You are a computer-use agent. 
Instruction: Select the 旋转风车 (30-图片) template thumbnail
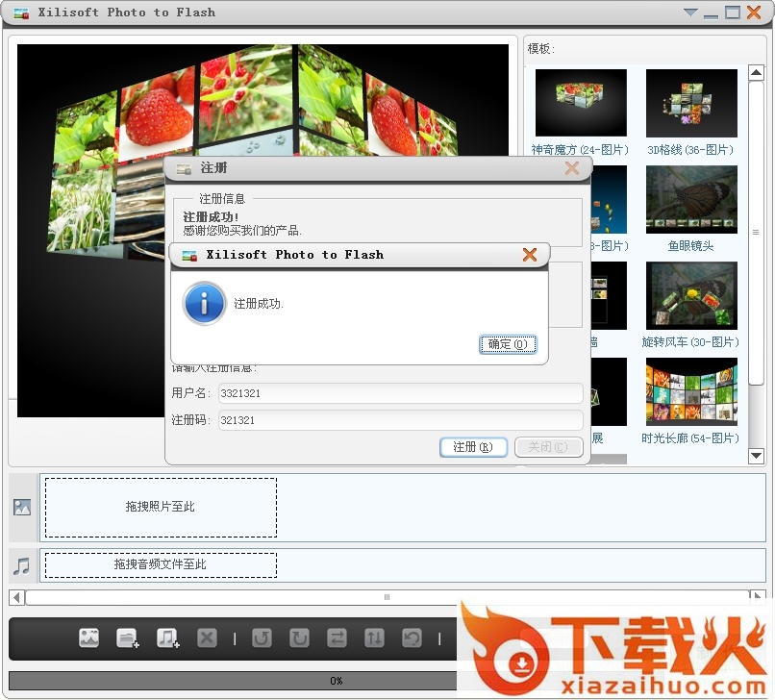pos(691,295)
